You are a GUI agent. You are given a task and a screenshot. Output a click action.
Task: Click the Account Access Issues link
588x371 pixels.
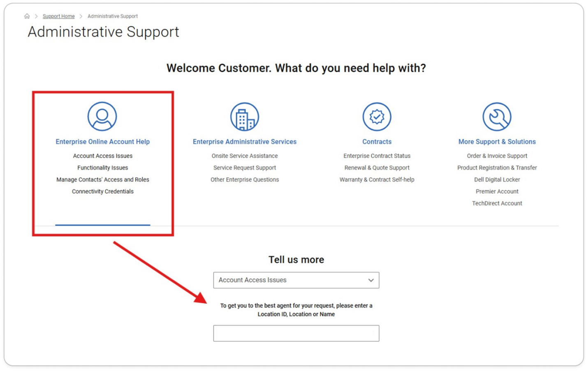(x=102, y=156)
